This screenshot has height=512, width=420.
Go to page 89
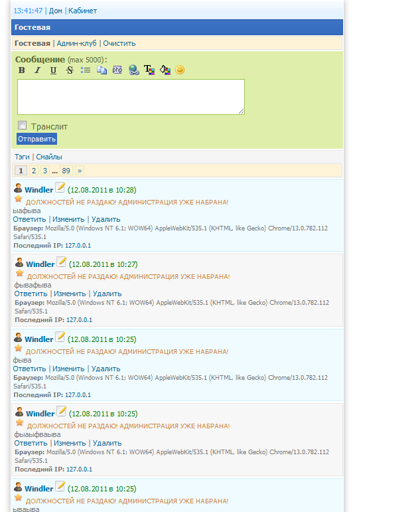[x=66, y=171]
